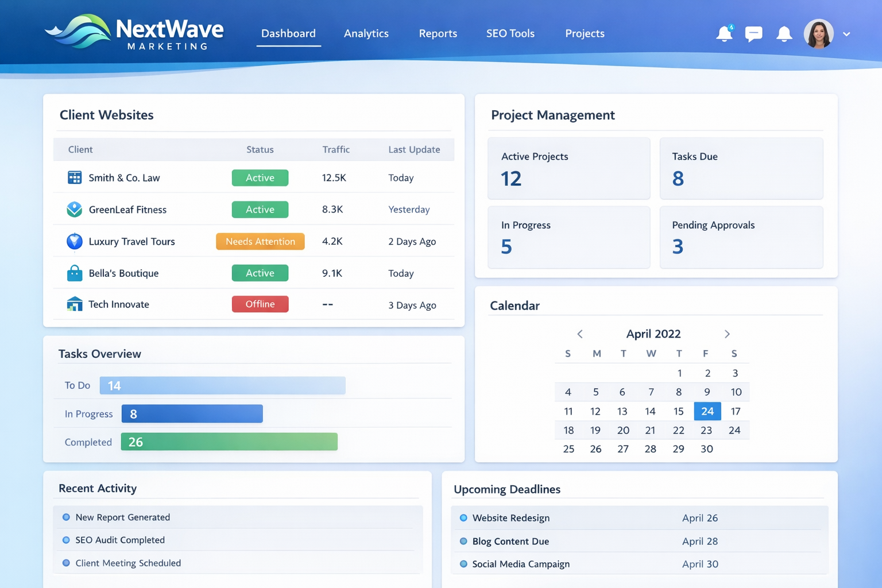The height and width of the screenshot is (588, 882).
Task: Open the SEO Audit Completed activity
Action: point(120,540)
